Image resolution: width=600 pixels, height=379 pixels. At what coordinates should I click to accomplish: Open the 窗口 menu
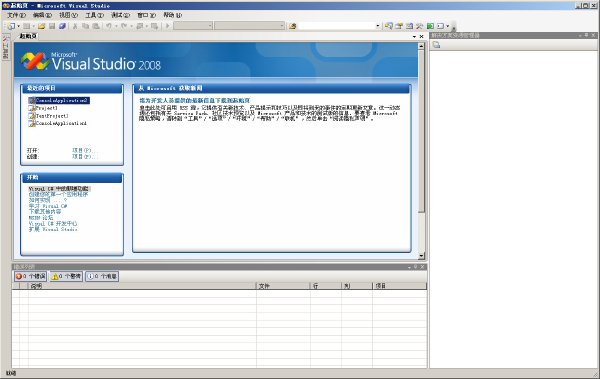pyautogui.click(x=147, y=15)
